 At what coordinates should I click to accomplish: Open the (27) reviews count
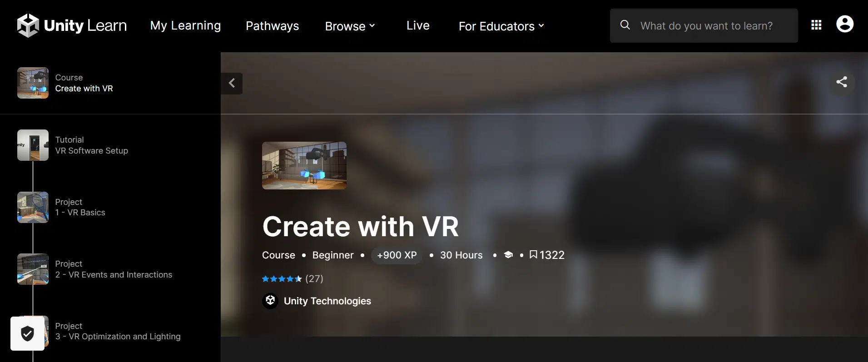point(314,278)
